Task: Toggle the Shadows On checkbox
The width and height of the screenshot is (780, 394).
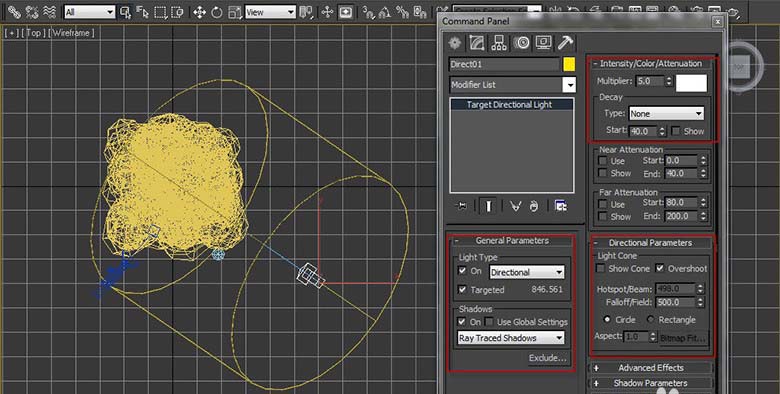Action: coord(462,322)
